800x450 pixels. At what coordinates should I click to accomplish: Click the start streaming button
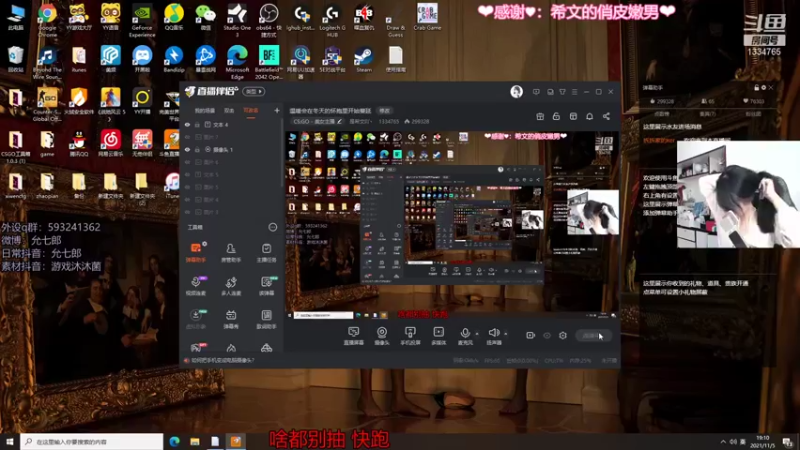[593, 335]
